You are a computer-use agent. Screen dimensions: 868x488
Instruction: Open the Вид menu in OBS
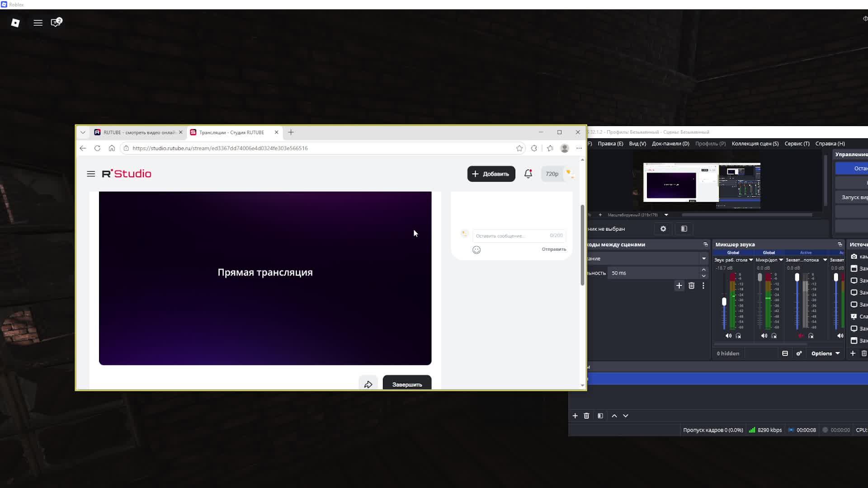pos(637,144)
